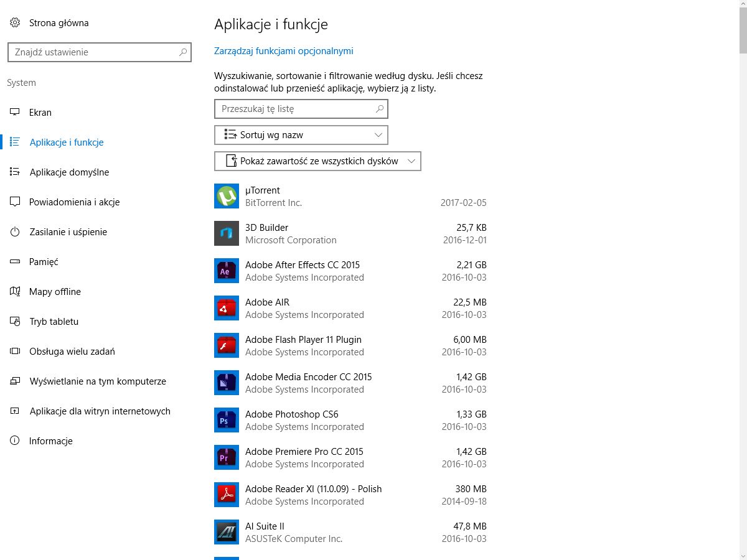The image size is (747, 560).
Task: Open the Mapy offline settings page
Action: pyautogui.click(x=55, y=292)
